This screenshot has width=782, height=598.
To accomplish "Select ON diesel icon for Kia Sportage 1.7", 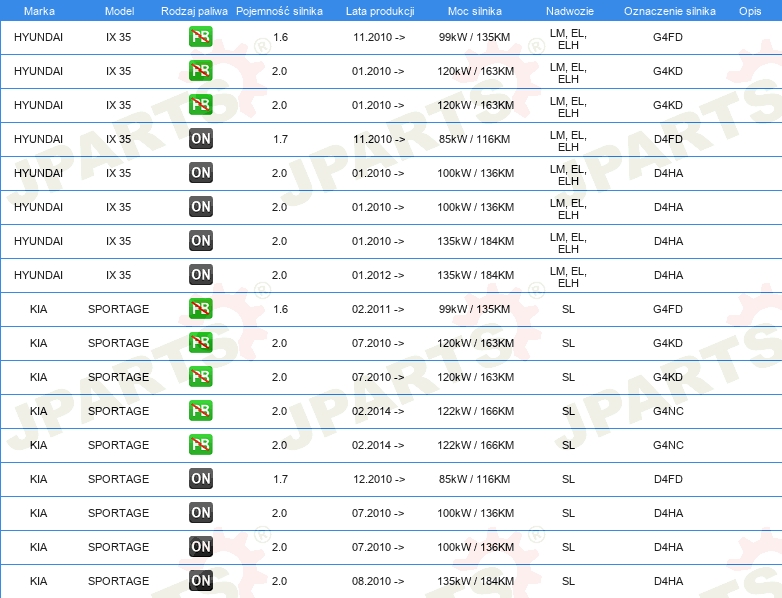I will point(200,479).
